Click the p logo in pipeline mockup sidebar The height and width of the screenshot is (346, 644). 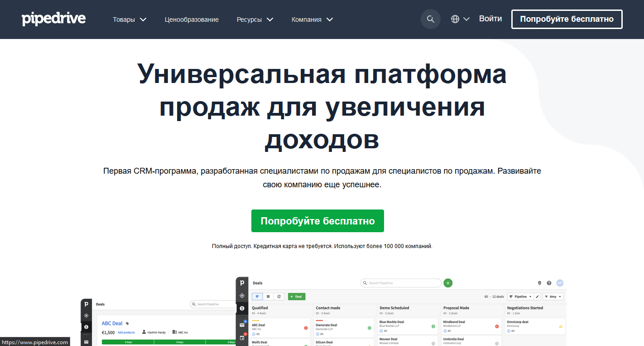pyautogui.click(x=242, y=283)
